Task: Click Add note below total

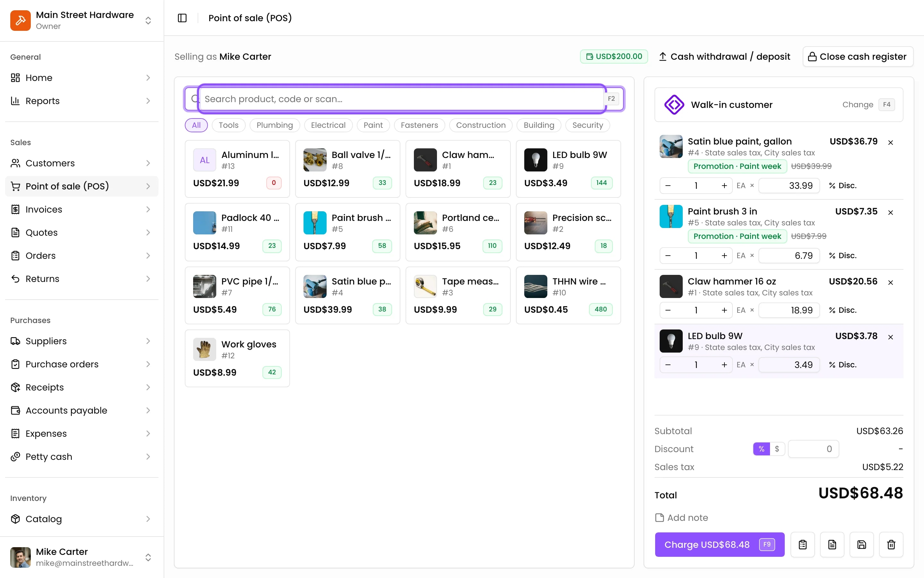Action: tap(681, 518)
